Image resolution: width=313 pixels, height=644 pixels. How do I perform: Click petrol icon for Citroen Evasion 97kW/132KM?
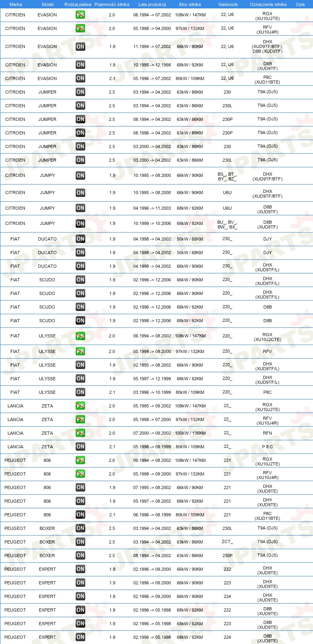pyautogui.click(x=80, y=28)
